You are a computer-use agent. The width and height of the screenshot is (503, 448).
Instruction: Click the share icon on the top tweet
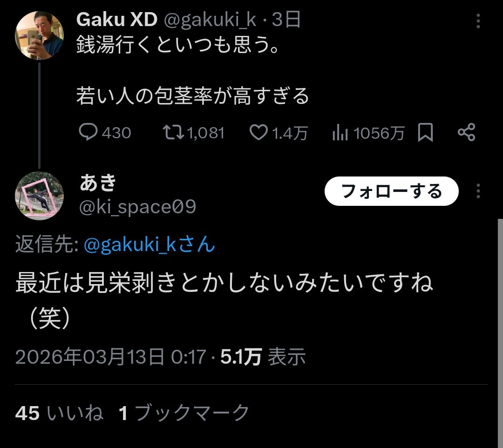click(466, 132)
